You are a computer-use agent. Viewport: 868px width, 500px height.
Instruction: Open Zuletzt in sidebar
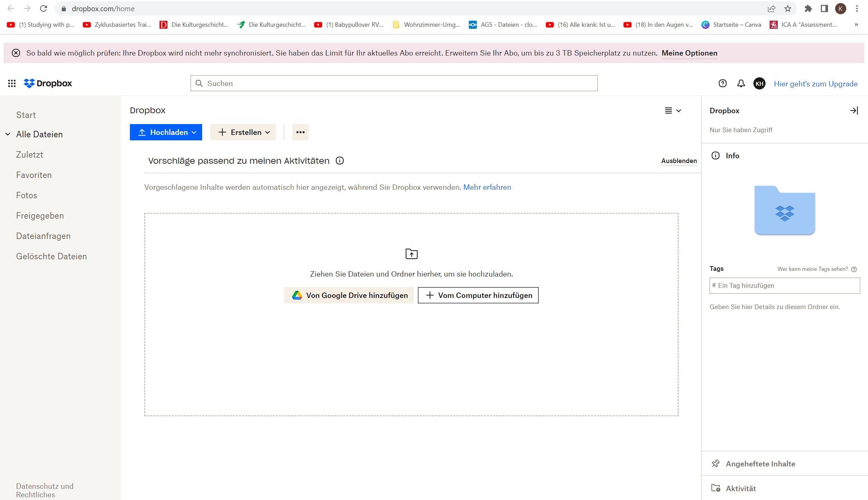coord(30,155)
